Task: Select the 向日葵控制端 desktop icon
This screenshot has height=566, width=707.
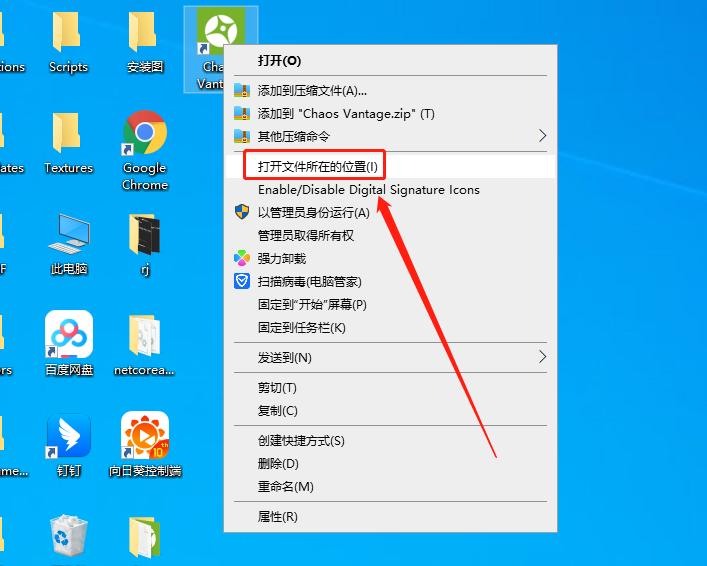Action: 145,436
